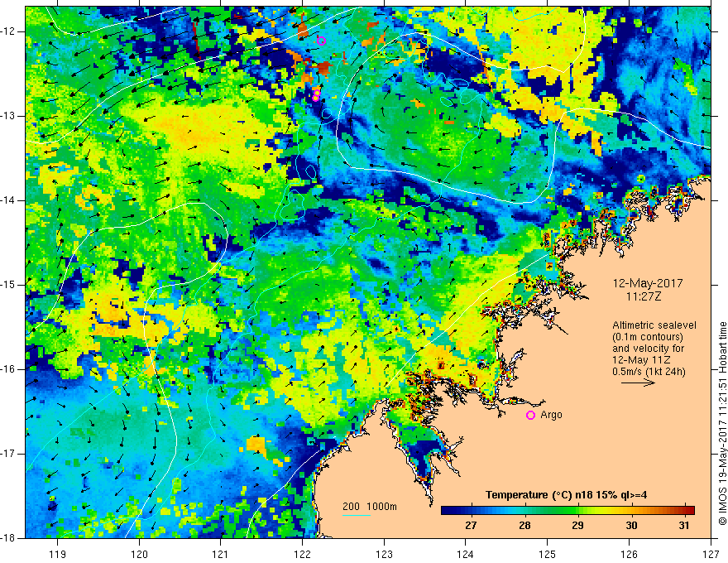The height and width of the screenshot is (563, 728).
Task: Click the '126' longitude axis label
Action: (x=629, y=554)
